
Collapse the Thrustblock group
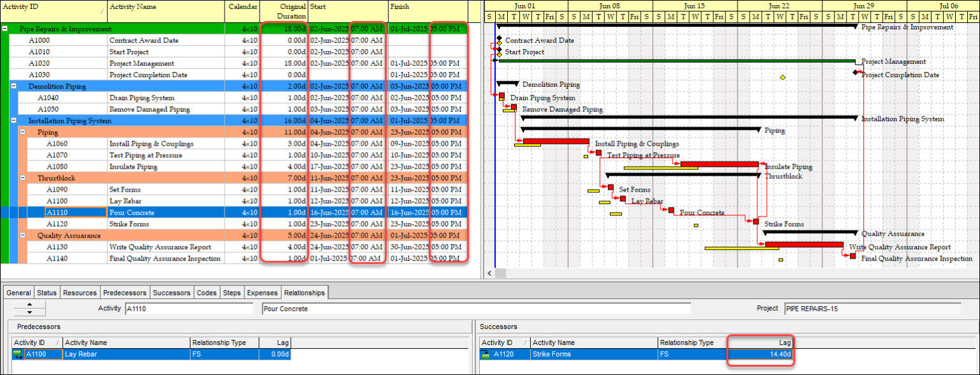tap(22, 178)
